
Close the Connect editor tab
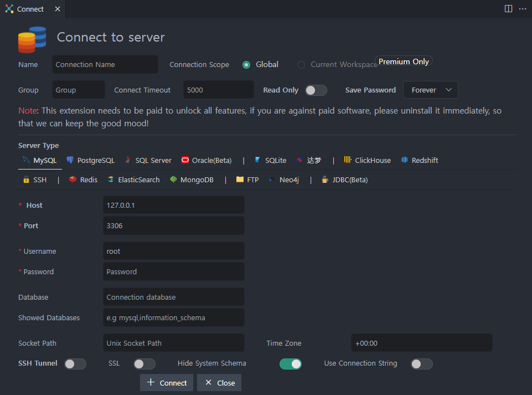tap(58, 9)
